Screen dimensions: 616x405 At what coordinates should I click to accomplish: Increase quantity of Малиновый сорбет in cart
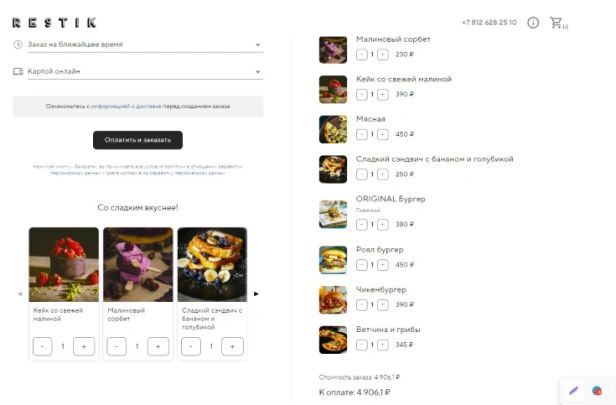click(x=383, y=54)
